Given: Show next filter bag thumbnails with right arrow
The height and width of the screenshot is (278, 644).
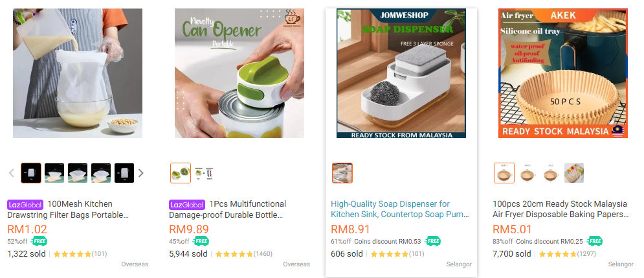Looking at the screenshot, I should pyautogui.click(x=141, y=173).
